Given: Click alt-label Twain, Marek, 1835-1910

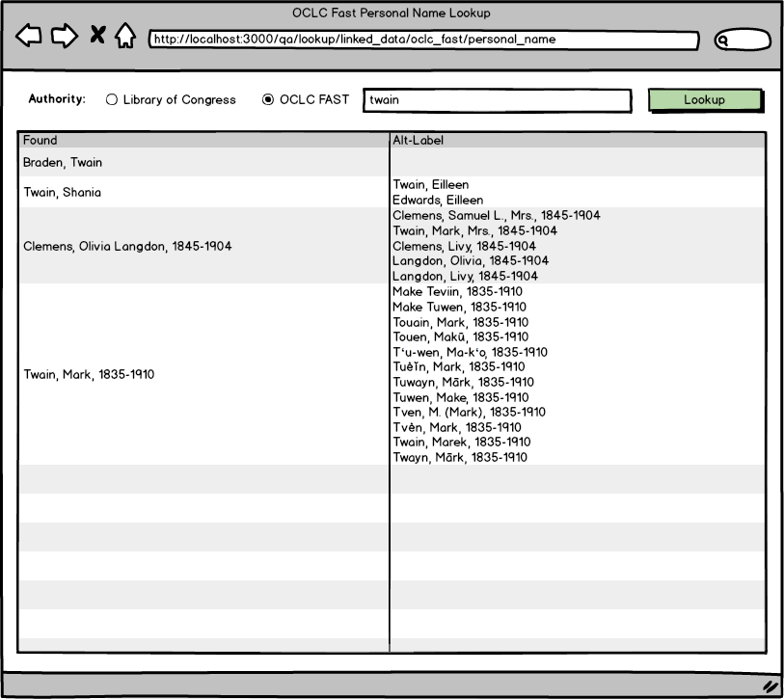Looking at the screenshot, I should 462,442.
